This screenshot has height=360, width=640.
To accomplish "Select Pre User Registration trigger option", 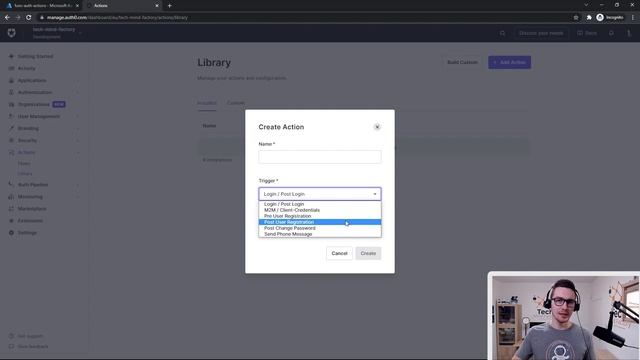I will coord(320,216).
